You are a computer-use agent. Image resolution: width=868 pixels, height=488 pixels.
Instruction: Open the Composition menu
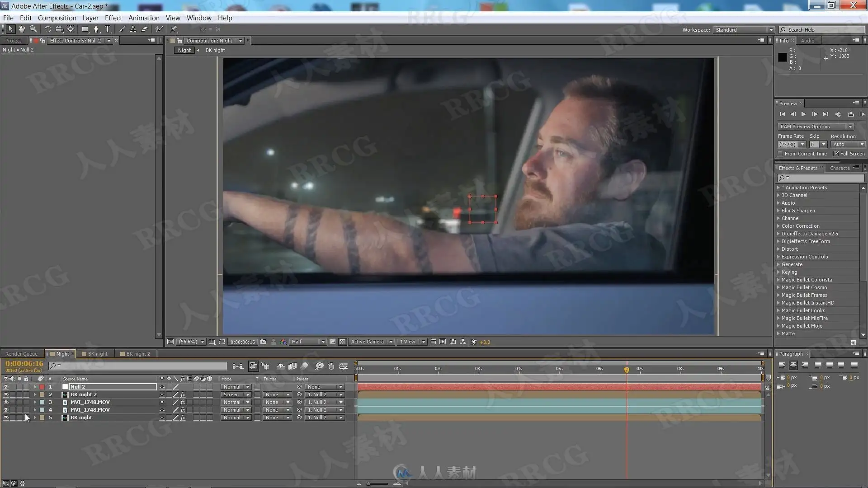tap(57, 18)
